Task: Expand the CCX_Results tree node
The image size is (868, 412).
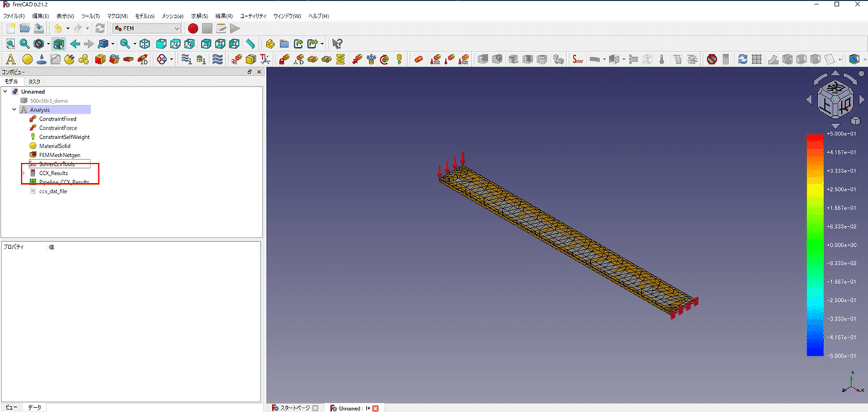Action: click(23, 173)
